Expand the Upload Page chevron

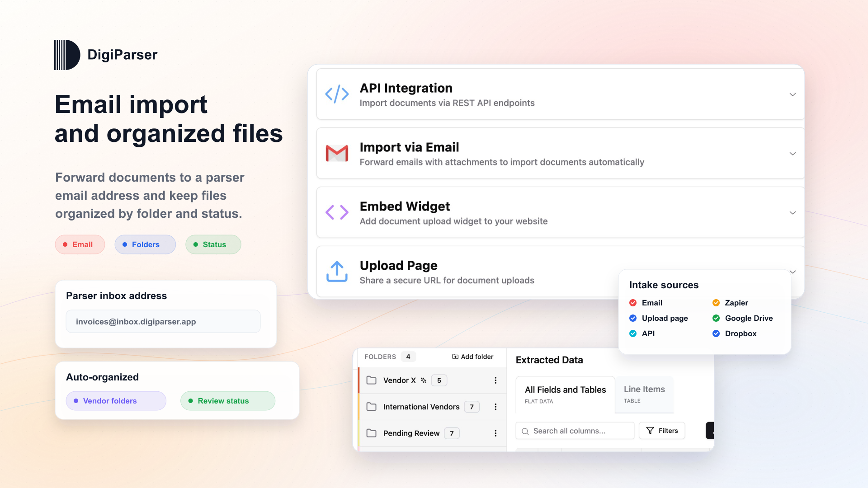coord(793,272)
